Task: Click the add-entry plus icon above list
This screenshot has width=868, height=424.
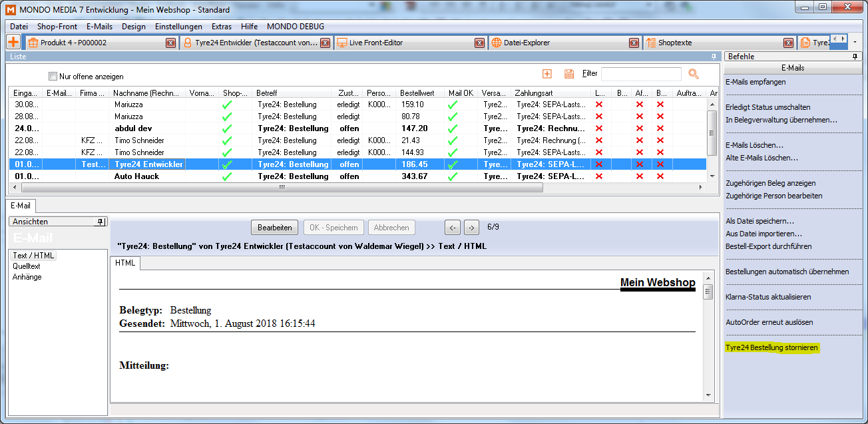Action: 547,74
